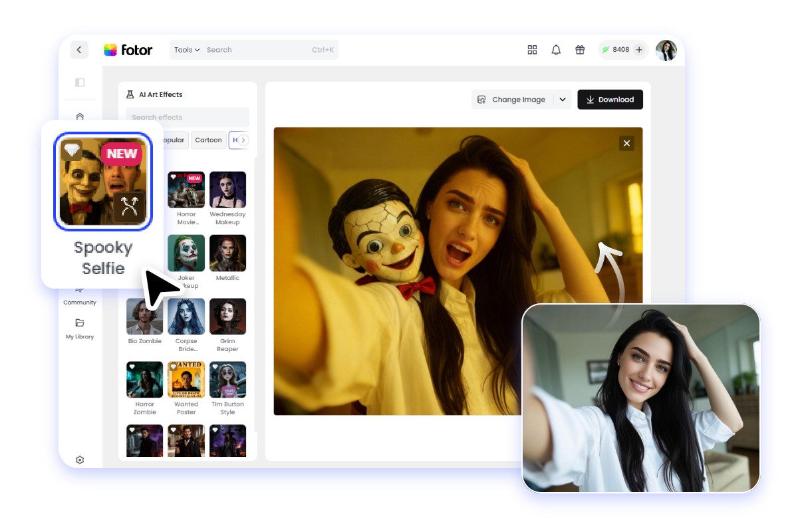Click the chevron to scroll effect categories
This screenshot has height=532, width=798.
coord(243,140)
